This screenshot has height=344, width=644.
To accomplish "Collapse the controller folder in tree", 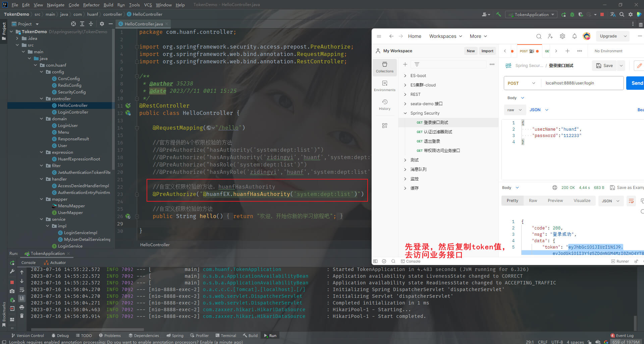I will [x=42, y=99].
